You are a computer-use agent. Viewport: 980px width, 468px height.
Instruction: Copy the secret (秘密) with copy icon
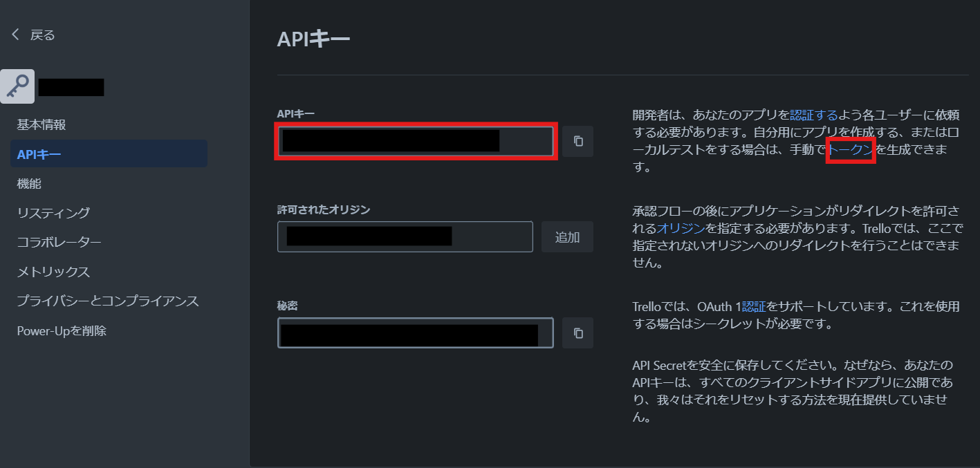(578, 333)
